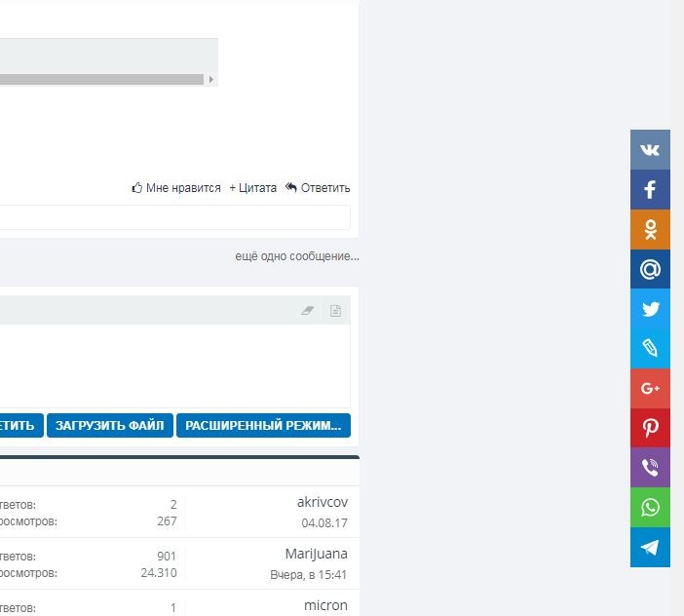Screen dimensions: 684x616
Task: Click views count 267
Action: click(x=167, y=521)
